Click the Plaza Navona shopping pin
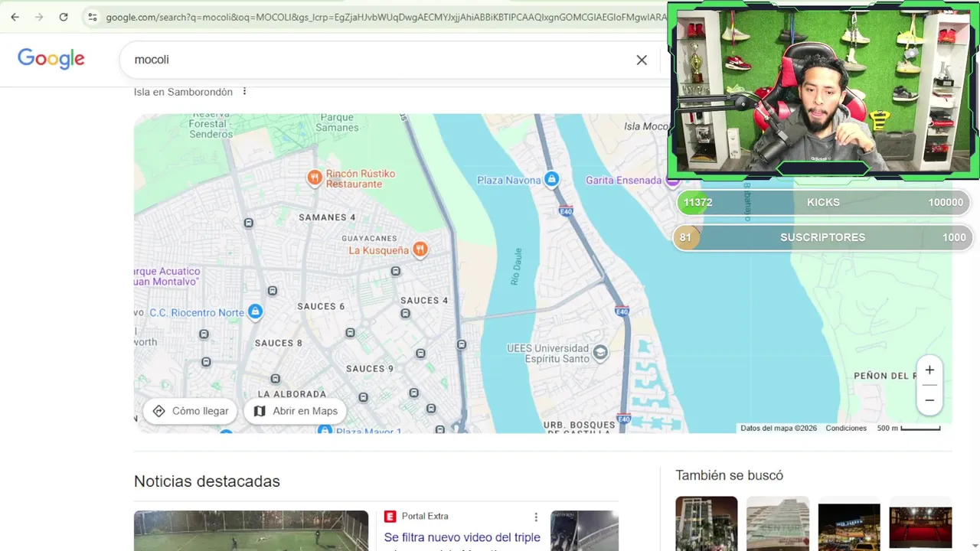Viewport: 980px width, 551px height. (551, 180)
